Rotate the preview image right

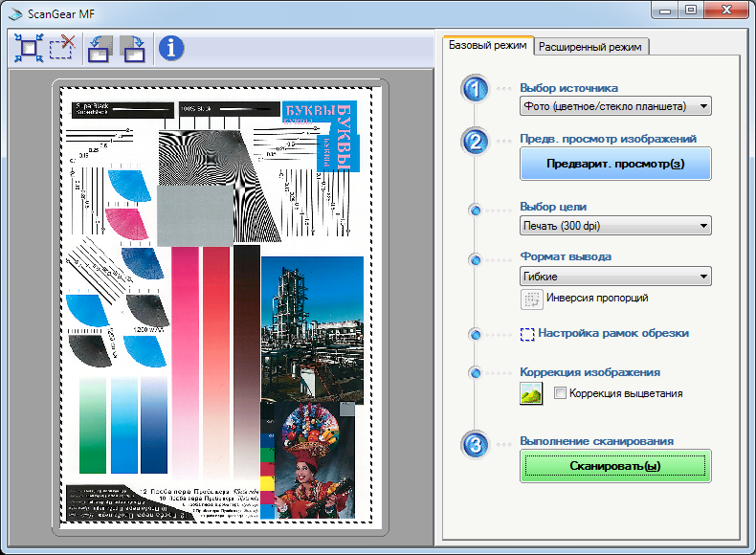pos(133,47)
